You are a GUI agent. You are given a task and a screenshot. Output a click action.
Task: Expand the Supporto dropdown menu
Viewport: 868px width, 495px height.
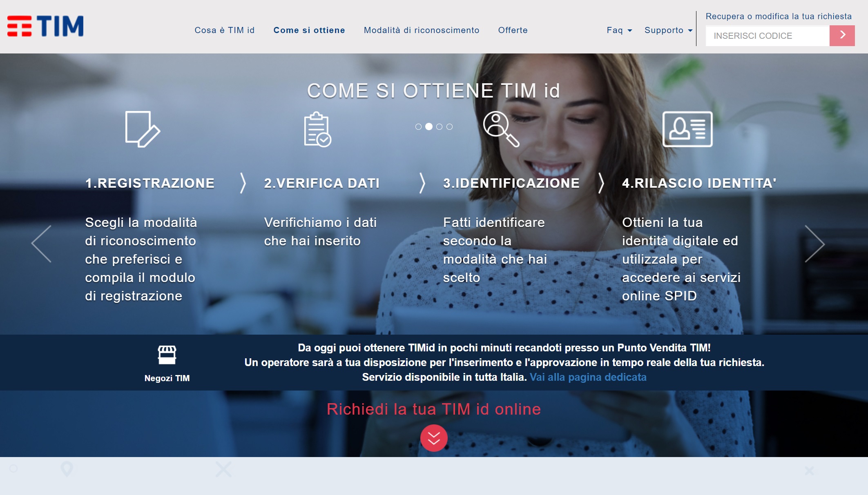[668, 30]
